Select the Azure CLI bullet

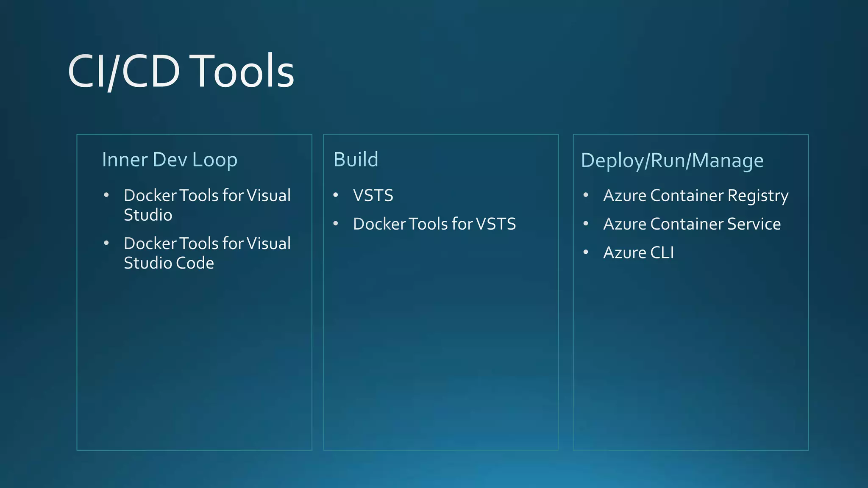[x=638, y=253]
